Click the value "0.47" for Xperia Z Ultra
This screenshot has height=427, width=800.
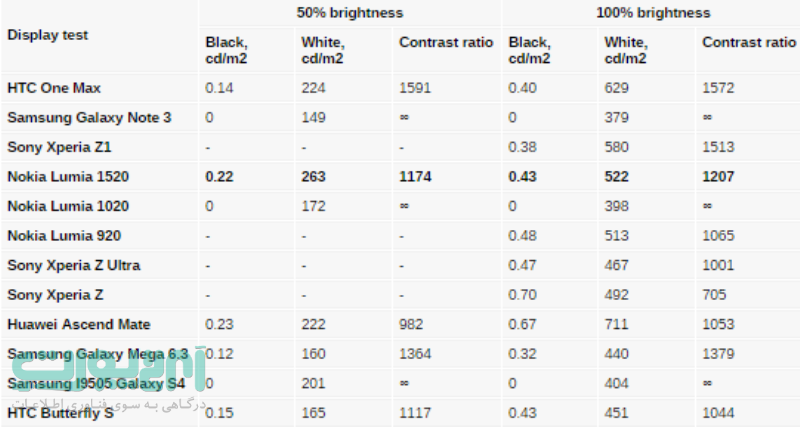click(522, 265)
